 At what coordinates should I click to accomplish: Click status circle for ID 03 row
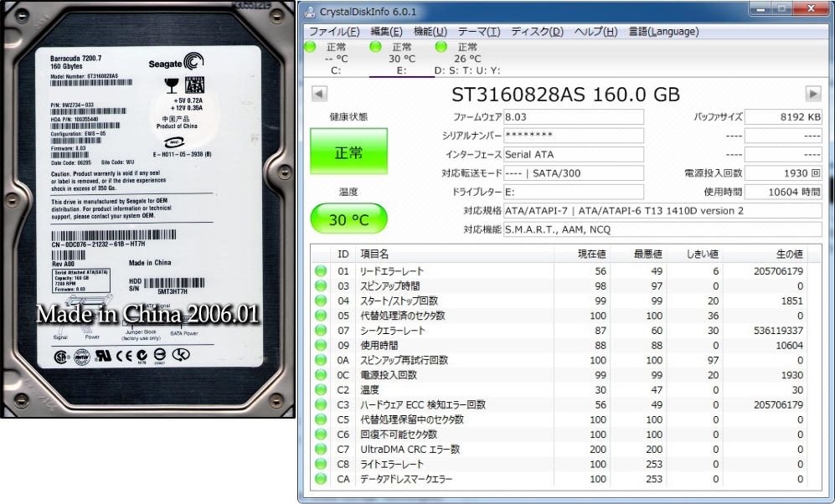(x=321, y=285)
